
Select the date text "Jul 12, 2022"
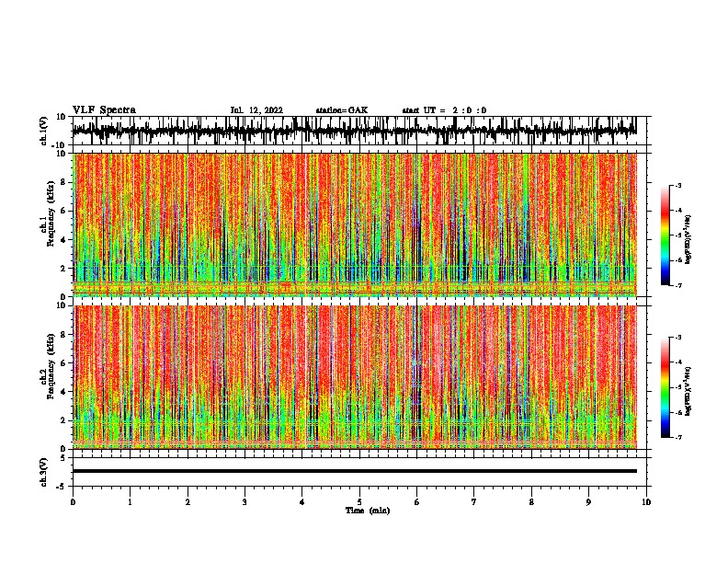pyautogui.click(x=256, y=110)
